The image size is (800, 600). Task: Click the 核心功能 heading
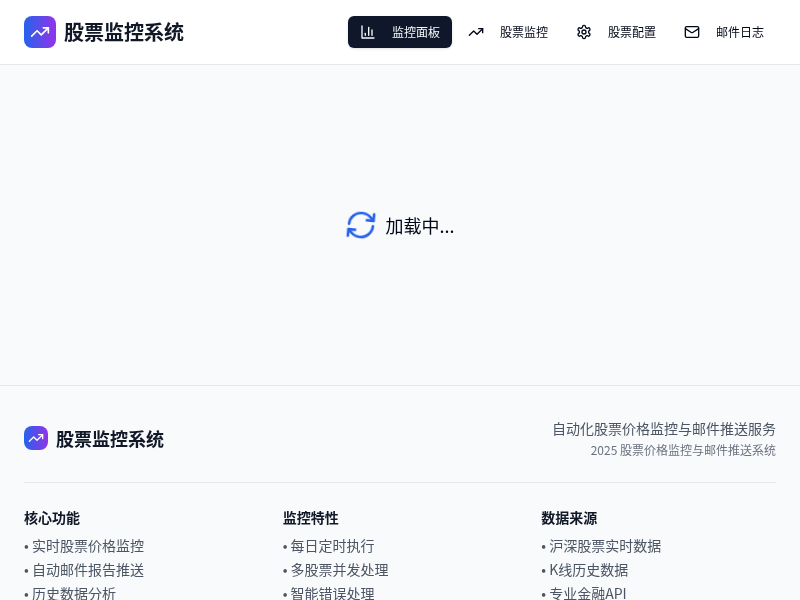[52, 518]
